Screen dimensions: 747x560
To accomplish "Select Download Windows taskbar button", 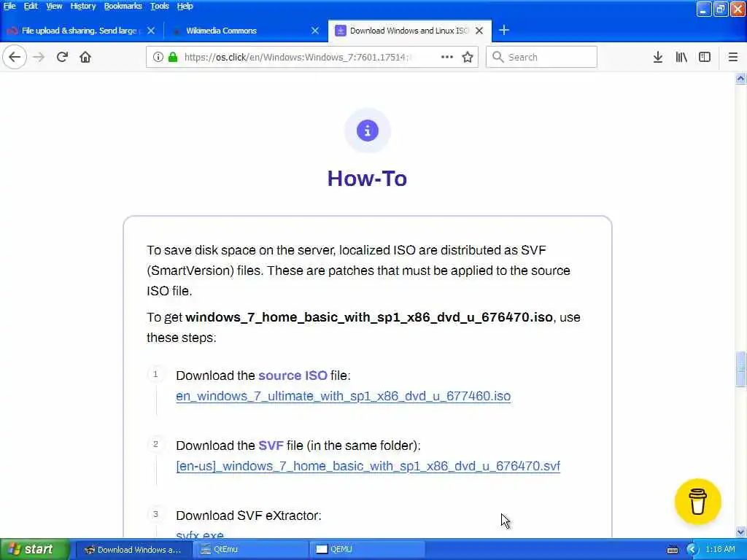I will [x=134, y=550].
